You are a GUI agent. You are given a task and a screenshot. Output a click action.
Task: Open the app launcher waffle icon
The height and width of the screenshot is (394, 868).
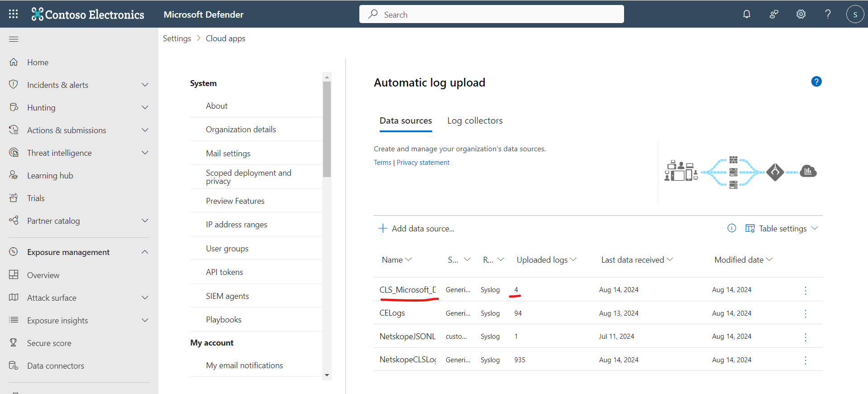14,14
